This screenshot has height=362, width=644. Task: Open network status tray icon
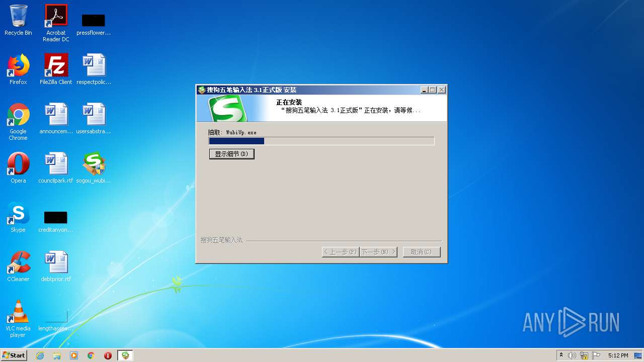pos(584,355)
